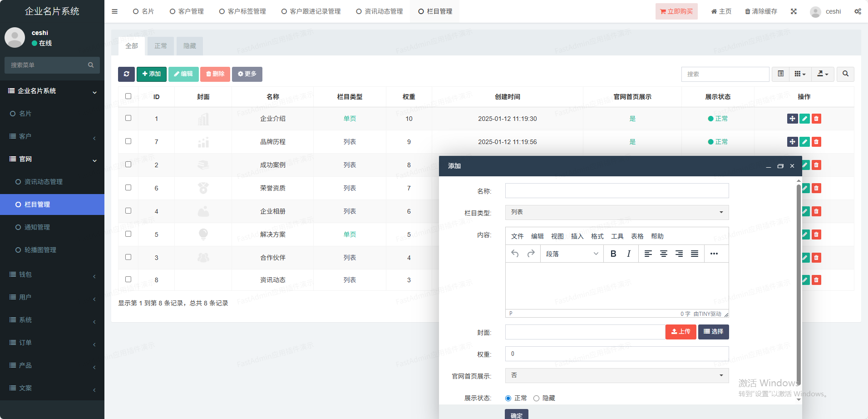Viewport: 868px width, 419px height.
Task: Click the 名称 input field in dialog
Action: (616, 191)
